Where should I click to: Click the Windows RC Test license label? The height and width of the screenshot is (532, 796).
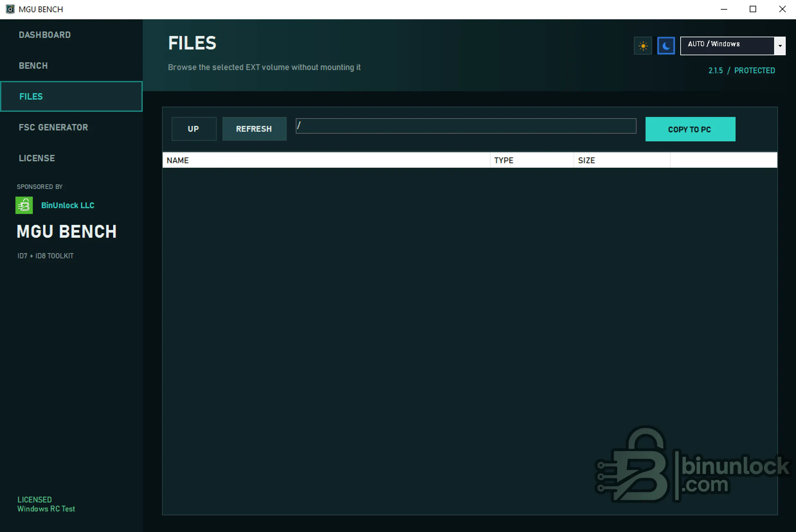46,509
